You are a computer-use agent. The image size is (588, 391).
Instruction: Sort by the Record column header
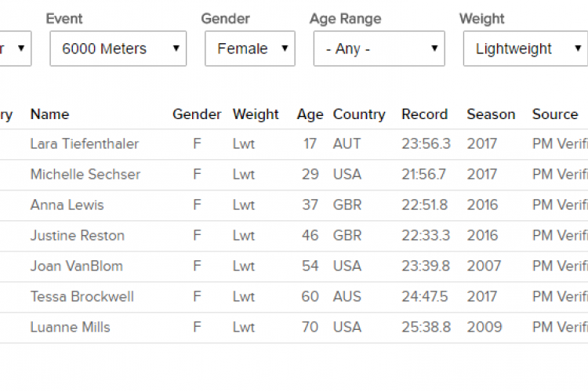424,114
